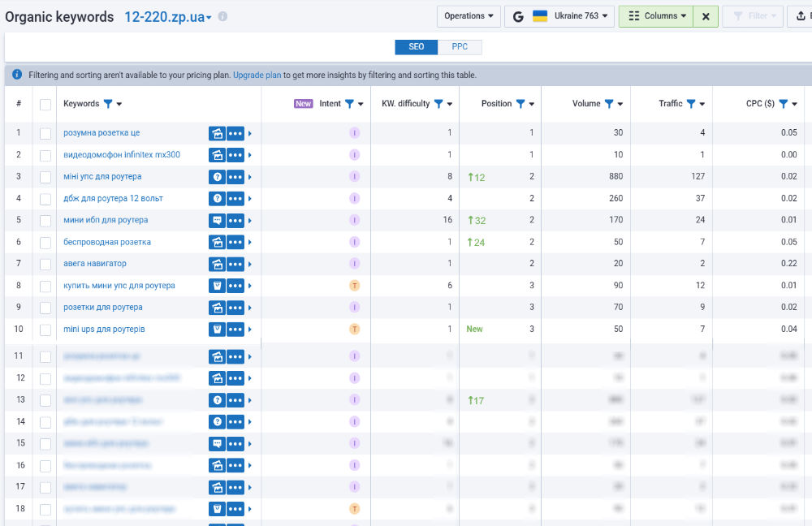
Task: Tick checkbox for 'беспроводная розетка'
Action: pos(45,243)
